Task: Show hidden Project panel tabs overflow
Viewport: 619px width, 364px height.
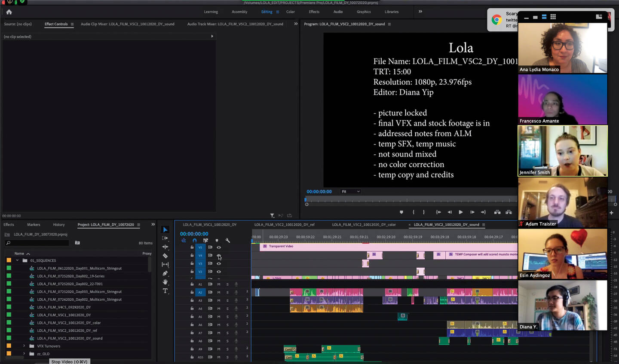Action: pos(153,224)
